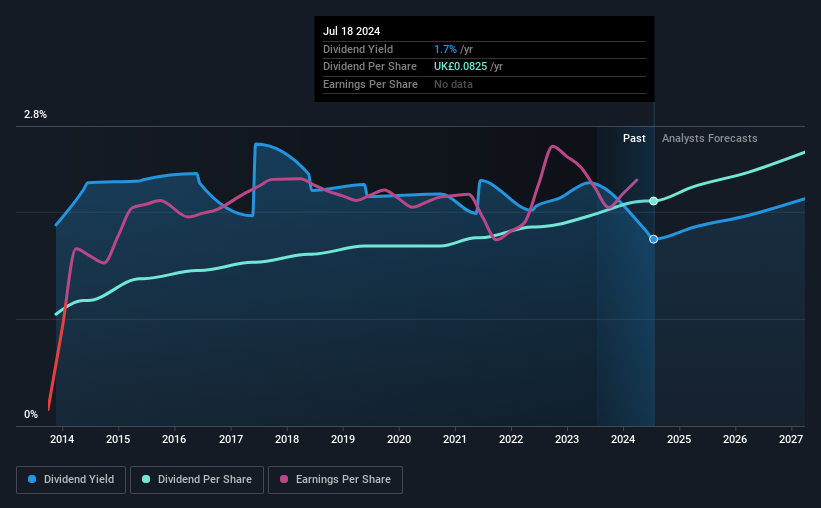The width and height of the screenshot is (821, 508).
Task: Click the 'Dividend Per Share' row label in the tooltip
Action: point(370,67)
